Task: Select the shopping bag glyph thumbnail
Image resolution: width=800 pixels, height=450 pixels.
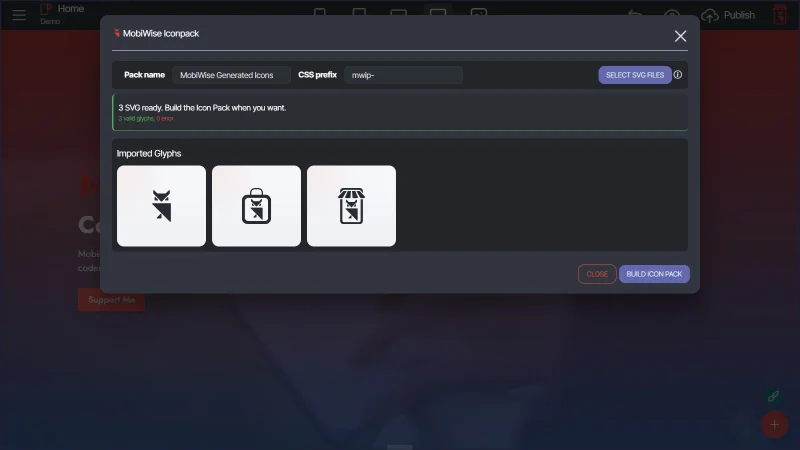Action: click(256, 206)
